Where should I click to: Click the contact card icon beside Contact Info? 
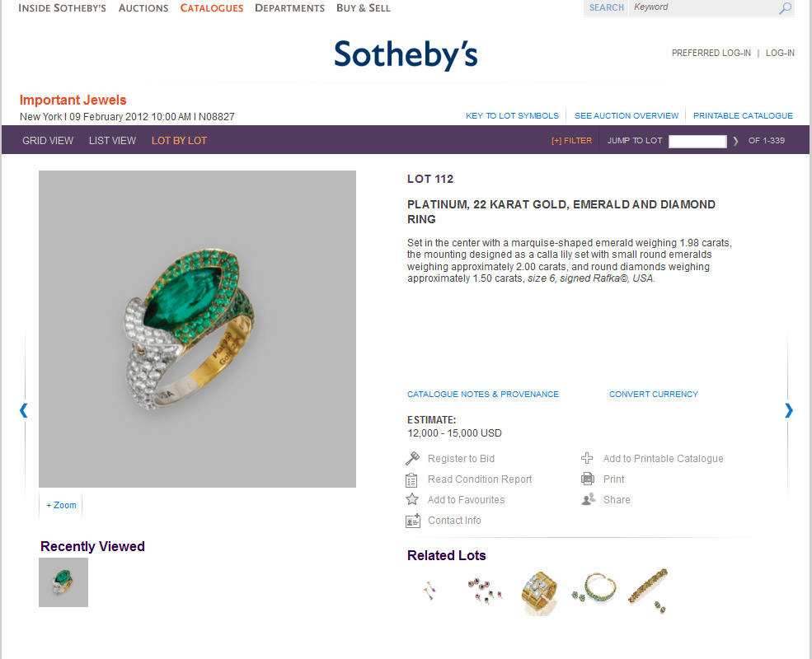click(x=413, y=521)
